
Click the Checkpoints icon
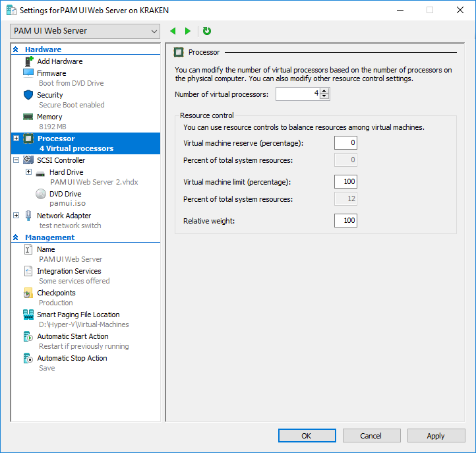28,293
